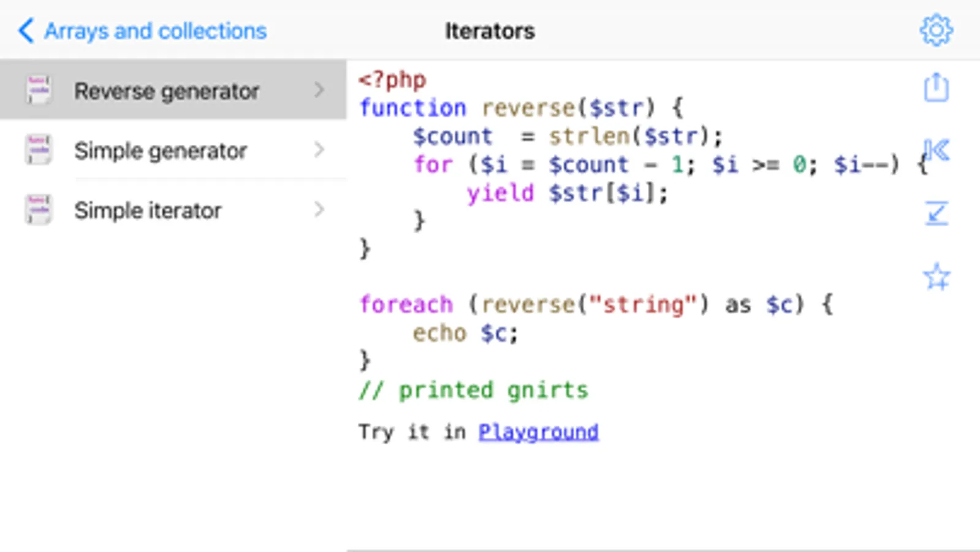
Task: Open the Playground link
Action: (x=538, y=432)
